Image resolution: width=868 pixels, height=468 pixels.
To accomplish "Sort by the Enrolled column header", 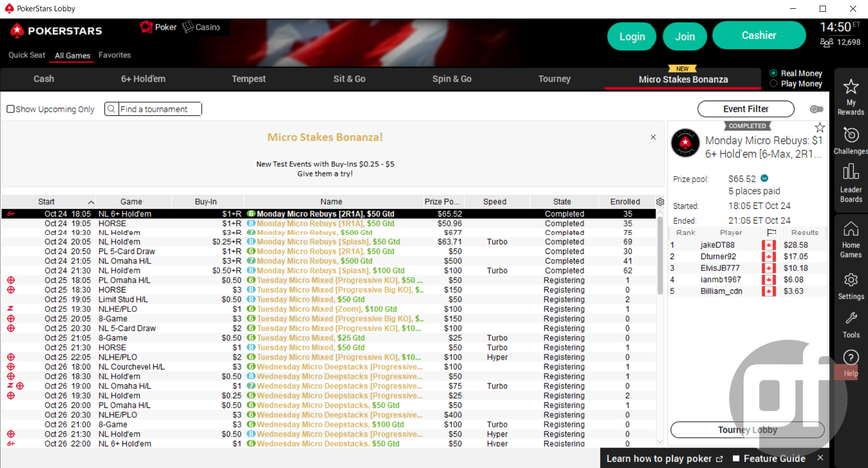I will click(625, 201).
